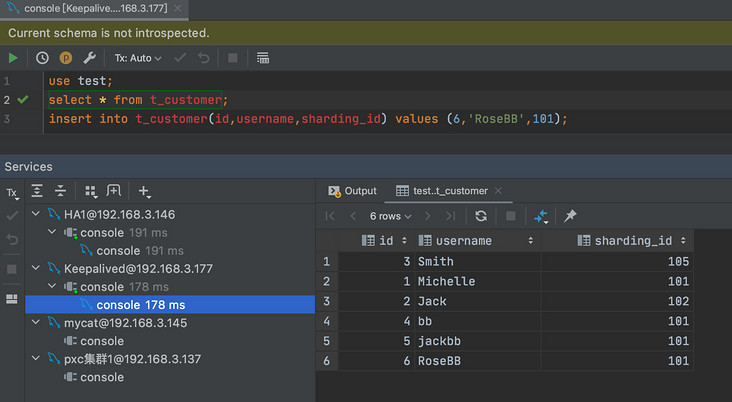
Task: Click the Reload Page refresh icon
Action: [x=481, y=216]
